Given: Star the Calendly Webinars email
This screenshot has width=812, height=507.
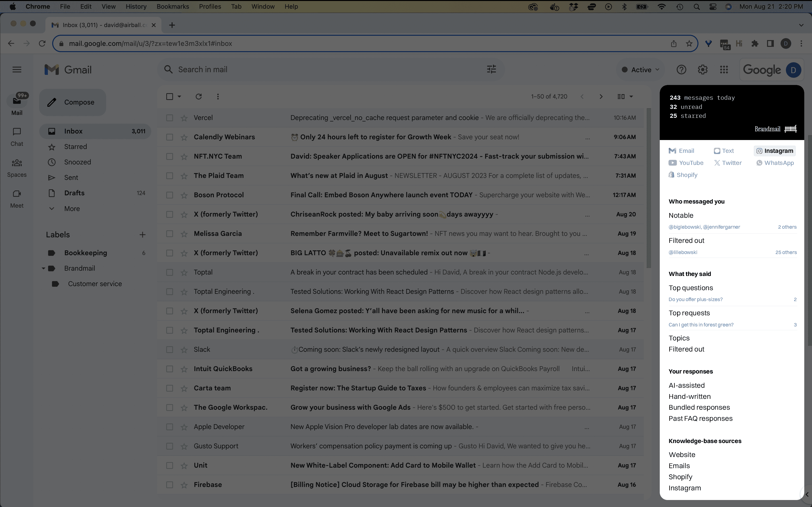Looking at the screenshot, I should click(x=184, y=137).
